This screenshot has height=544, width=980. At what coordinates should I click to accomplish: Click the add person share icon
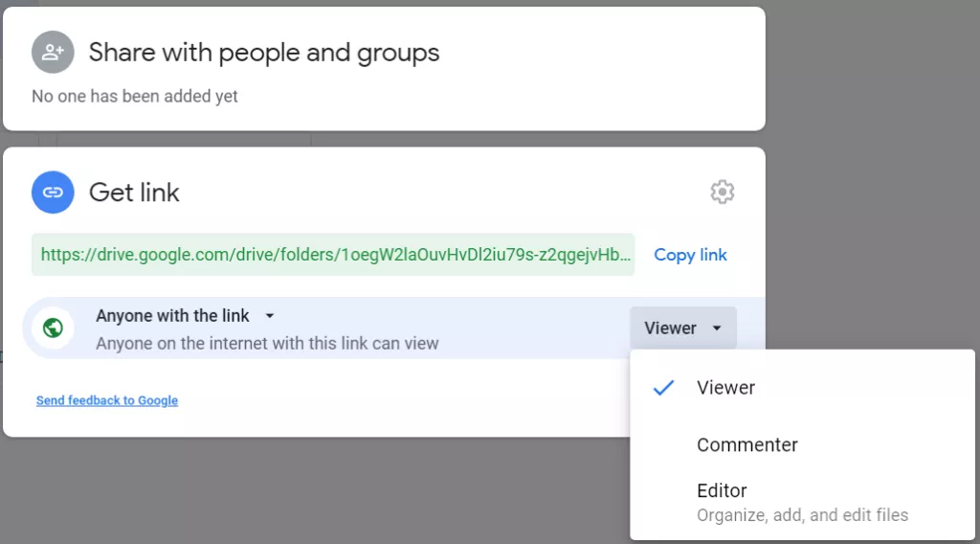point(54,52)
